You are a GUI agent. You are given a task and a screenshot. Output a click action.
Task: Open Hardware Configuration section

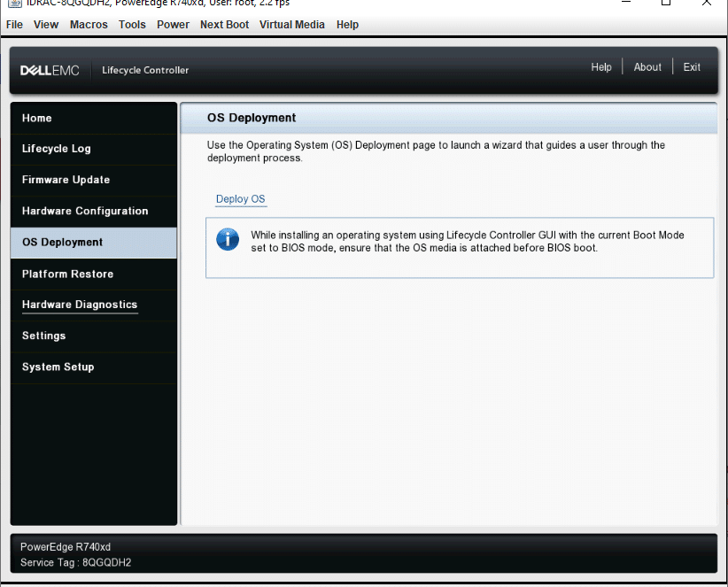click(93, 211)
